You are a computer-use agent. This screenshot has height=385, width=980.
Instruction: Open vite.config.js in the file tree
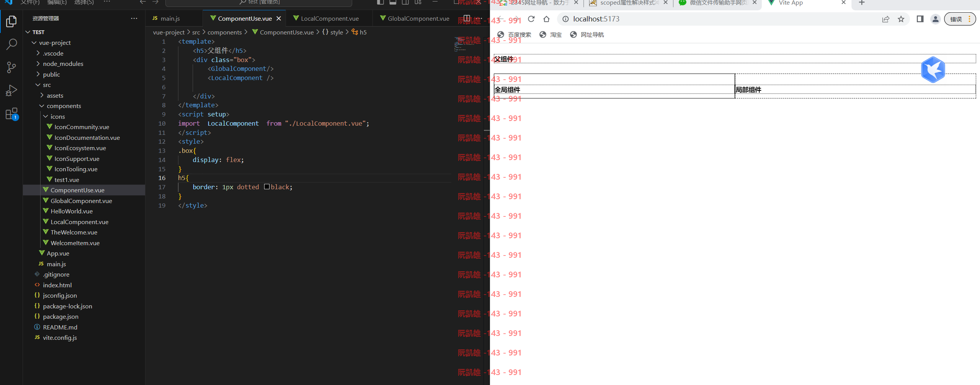pyautogui.click(x=60, y=337)
